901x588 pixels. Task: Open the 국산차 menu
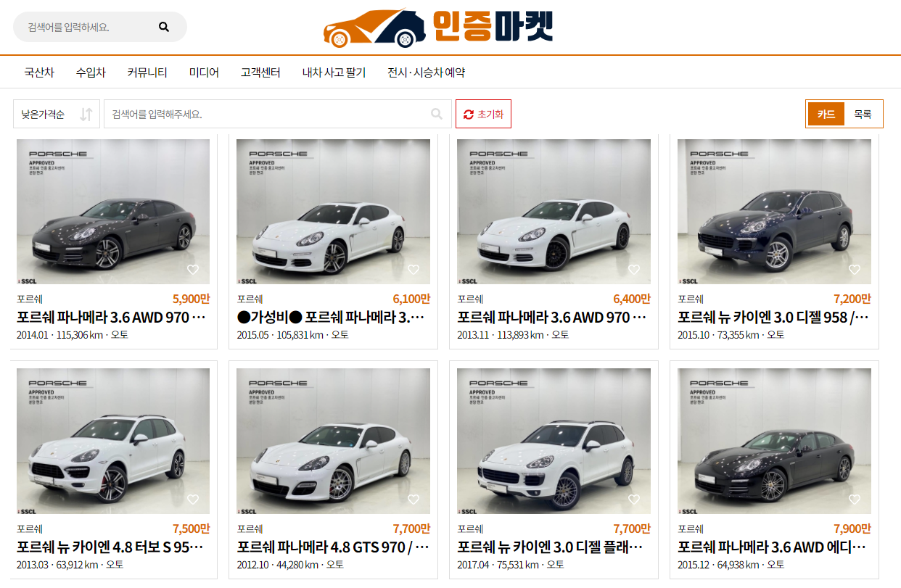[39, 73]
